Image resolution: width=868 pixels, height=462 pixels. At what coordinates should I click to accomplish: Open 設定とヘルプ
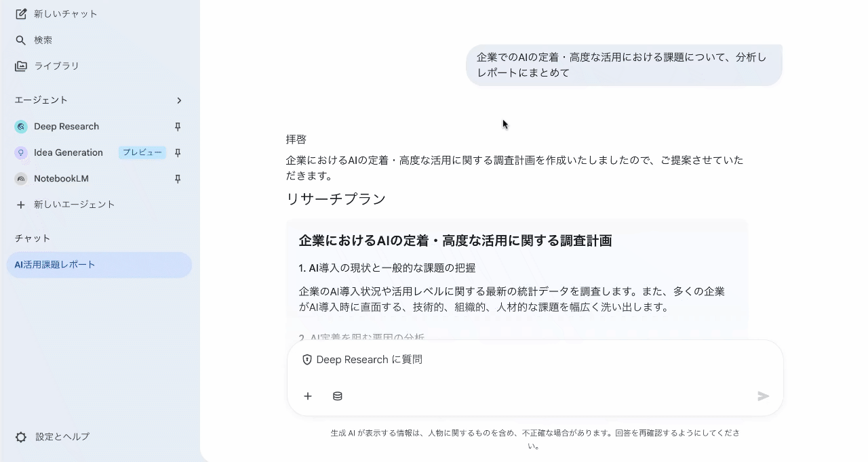[x=62, y=437]
